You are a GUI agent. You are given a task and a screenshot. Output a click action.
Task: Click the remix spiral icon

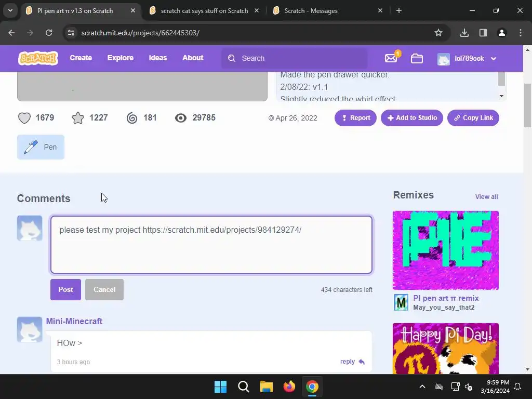(x=132, y=118)
